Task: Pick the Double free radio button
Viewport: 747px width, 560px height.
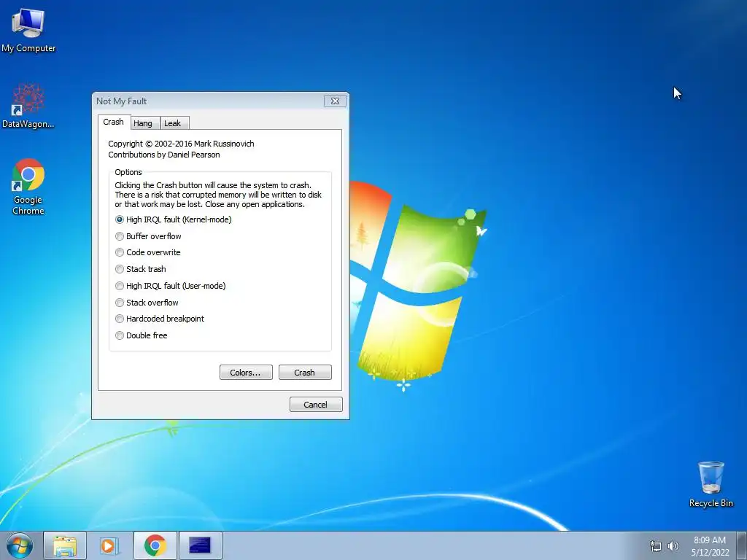Action: click(142, 335)
